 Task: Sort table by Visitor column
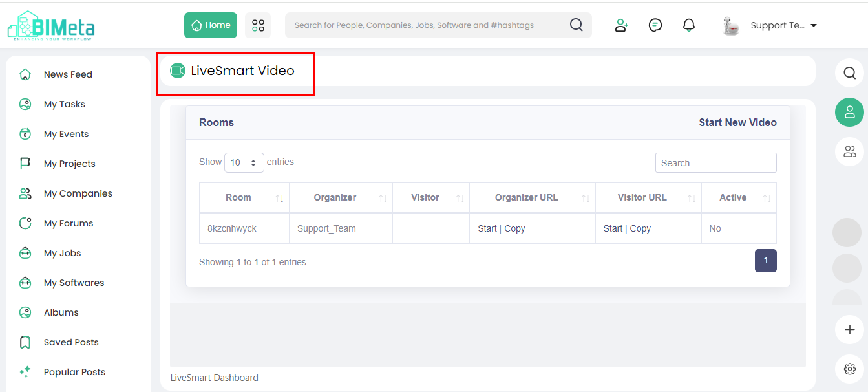(431, 197)
